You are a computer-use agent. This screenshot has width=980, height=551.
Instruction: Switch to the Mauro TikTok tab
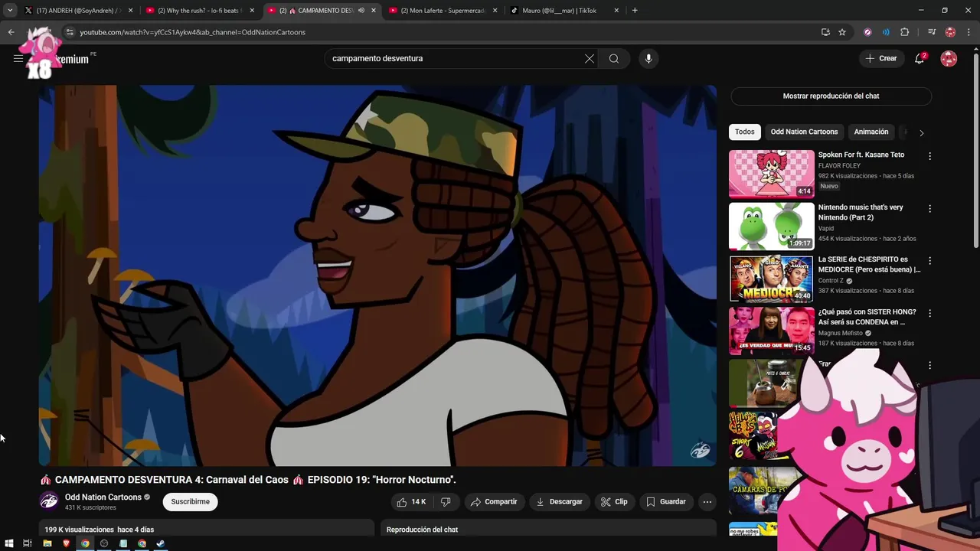tap(565, 11)
